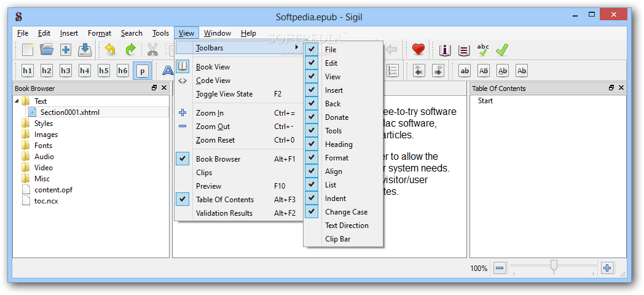Click the increase indent icon
This screenshot has width=644, height=295.
[x=438, y=71]
